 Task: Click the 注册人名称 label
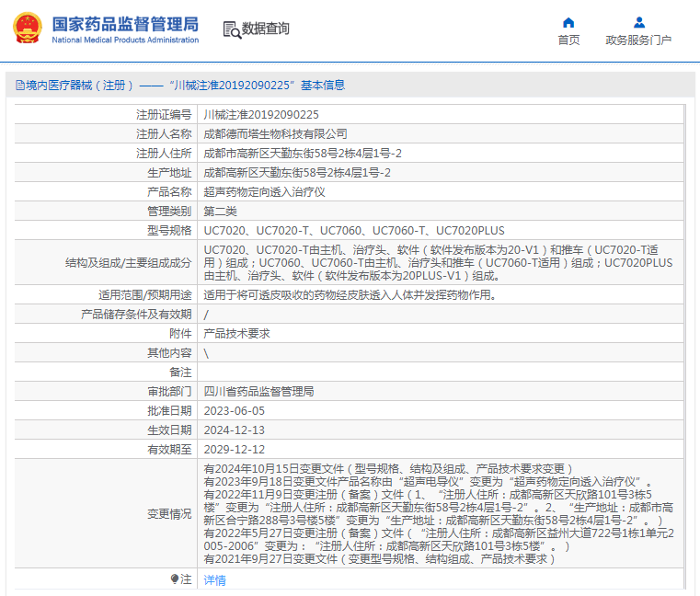pos(164,134)
